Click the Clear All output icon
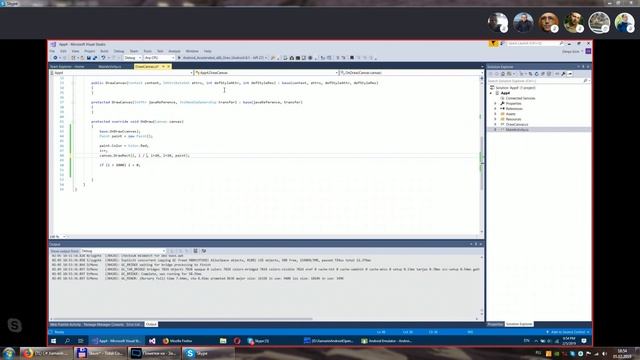The width and height of the screenshot is (640, 360). click(196, 251)
